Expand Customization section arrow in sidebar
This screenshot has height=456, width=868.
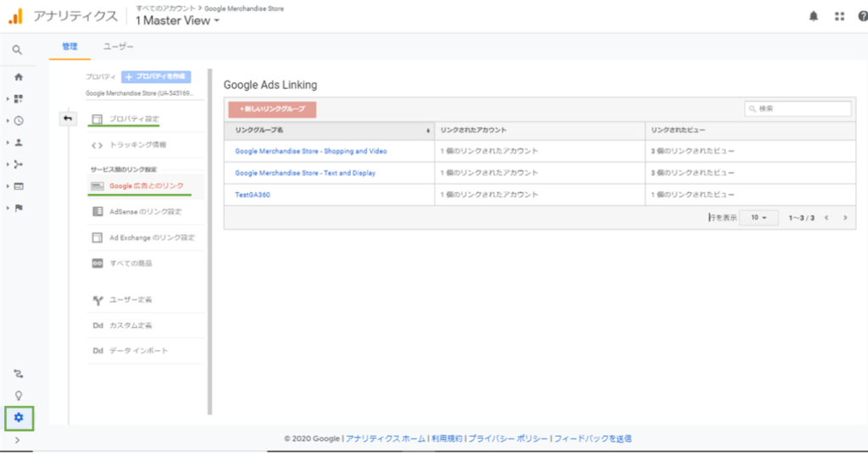coord(8,98)
